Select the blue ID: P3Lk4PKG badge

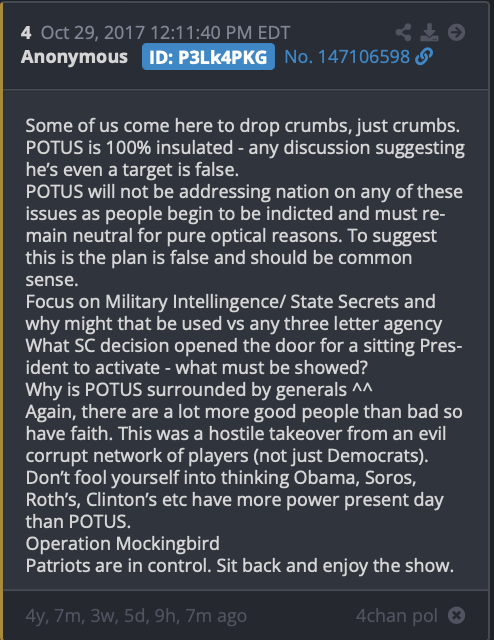click(x=208, y=57)
